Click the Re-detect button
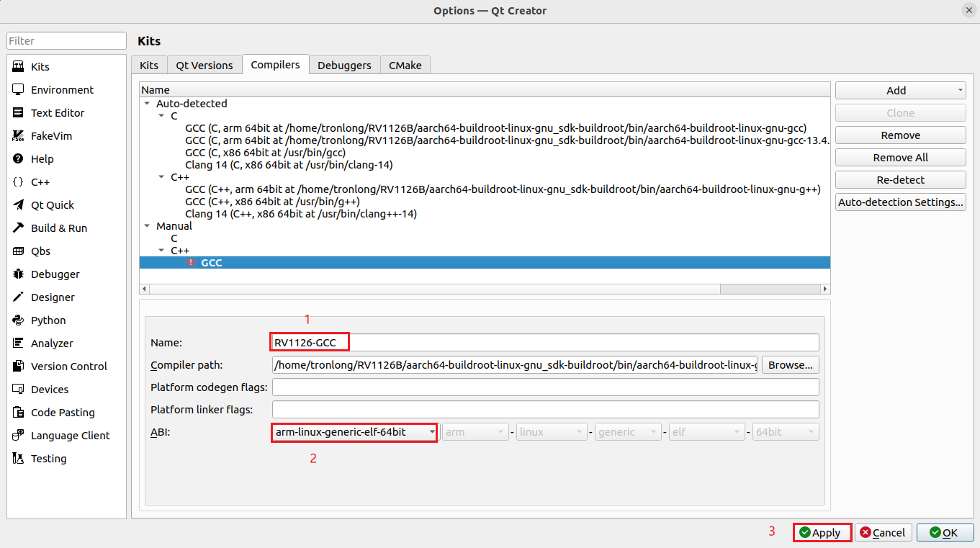The width and height of the screenshot is (980, 548). pyautogui.click(x=901, y=180)
